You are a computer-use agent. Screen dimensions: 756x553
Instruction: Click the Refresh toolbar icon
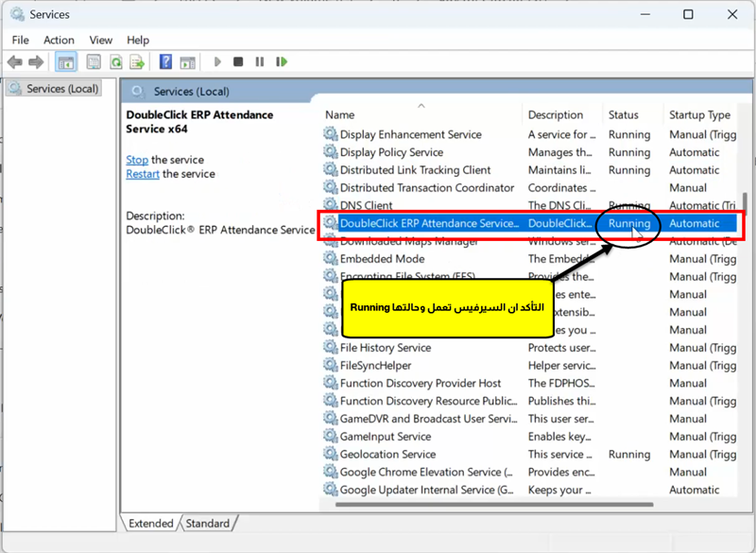(115, 62)
